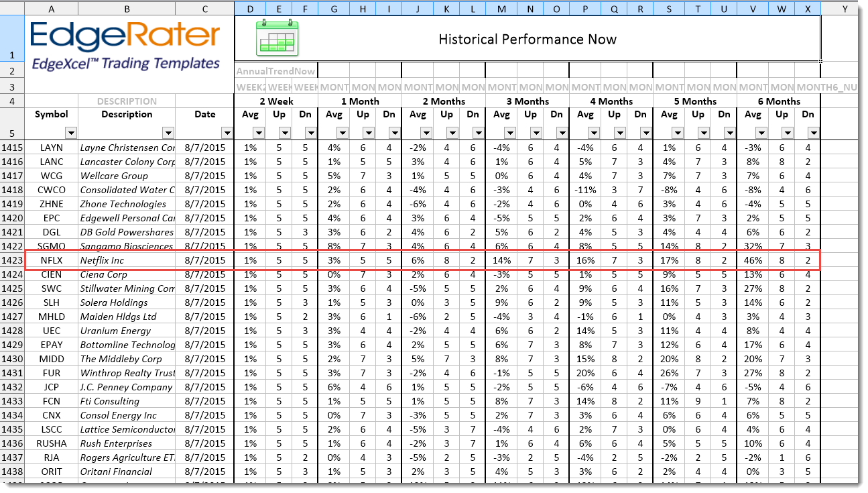Open the 5 Months Avg filter dropdown

point(676,133)
